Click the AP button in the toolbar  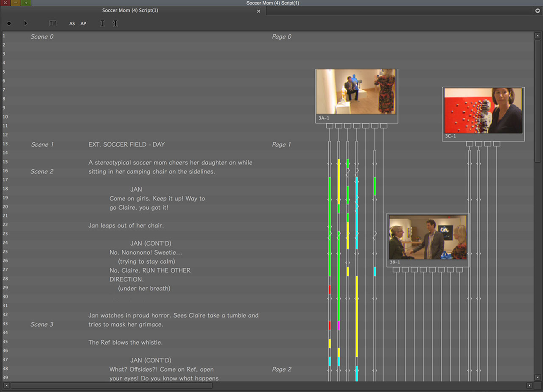tap(83, 24)
